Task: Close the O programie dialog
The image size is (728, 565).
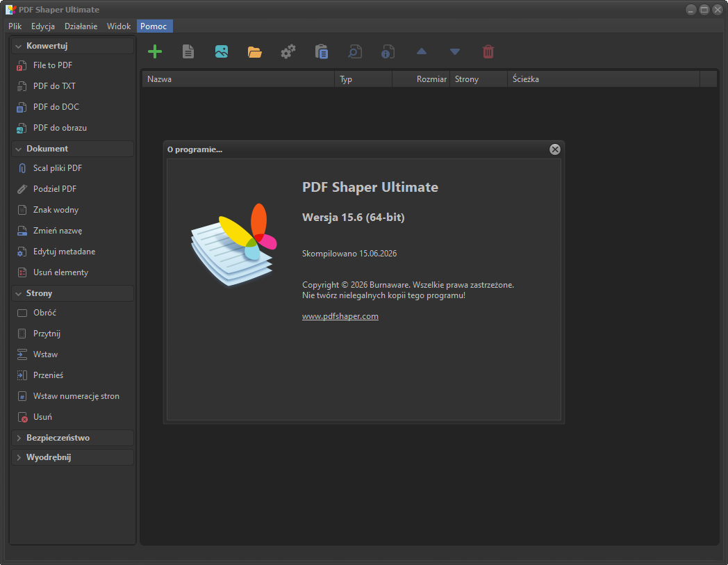Action: [555, 149]
